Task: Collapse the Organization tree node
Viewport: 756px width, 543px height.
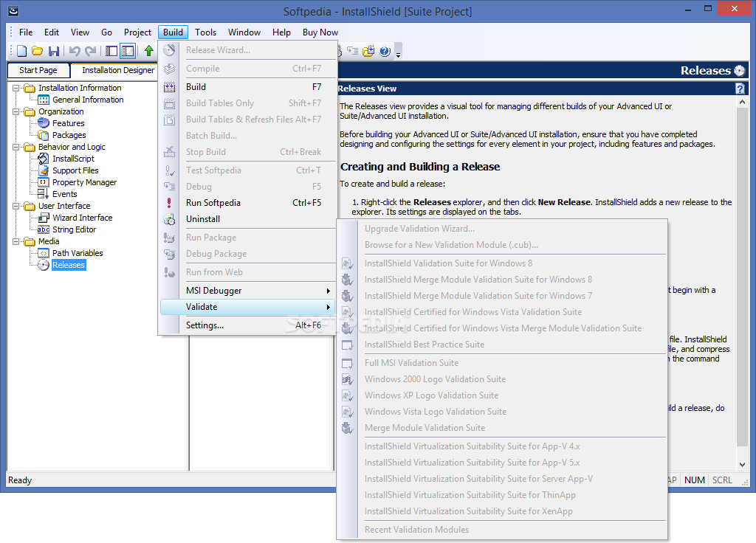Action: (16, 112)
